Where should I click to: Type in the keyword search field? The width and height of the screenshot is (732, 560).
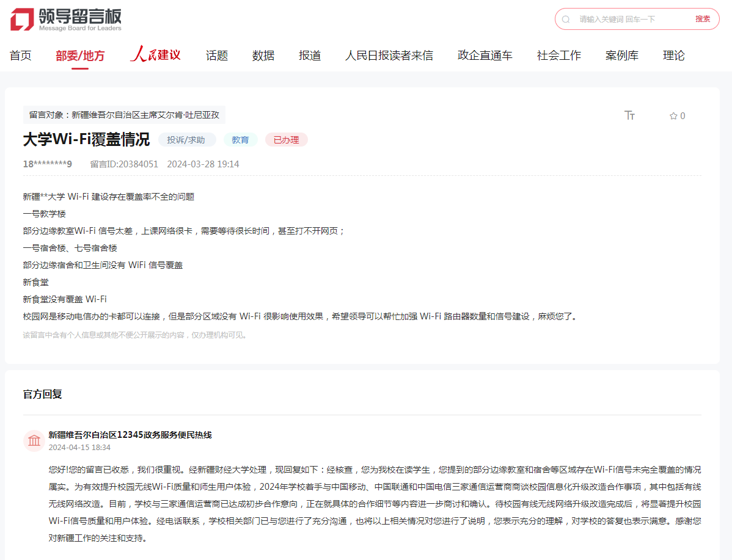click(x=629, y=20)
